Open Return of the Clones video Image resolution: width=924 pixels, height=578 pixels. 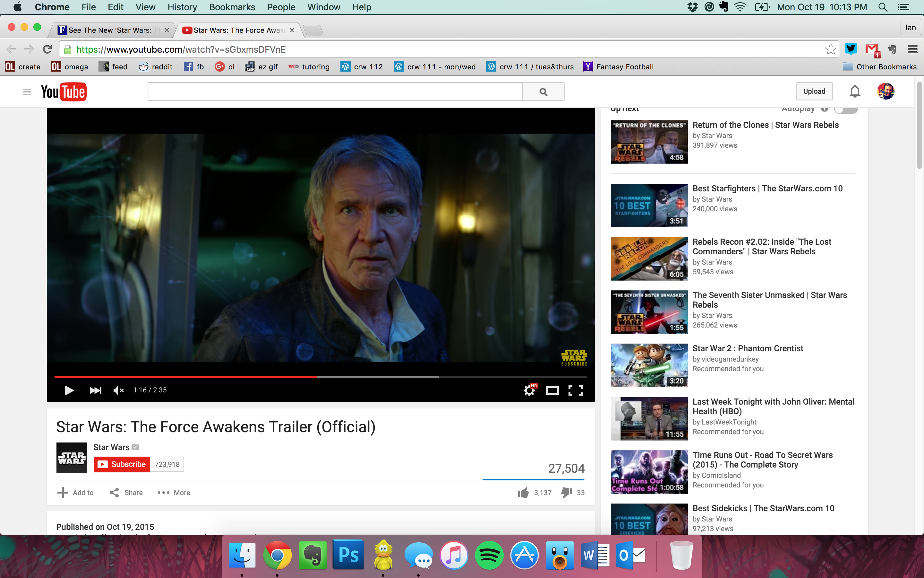point(765,125)
